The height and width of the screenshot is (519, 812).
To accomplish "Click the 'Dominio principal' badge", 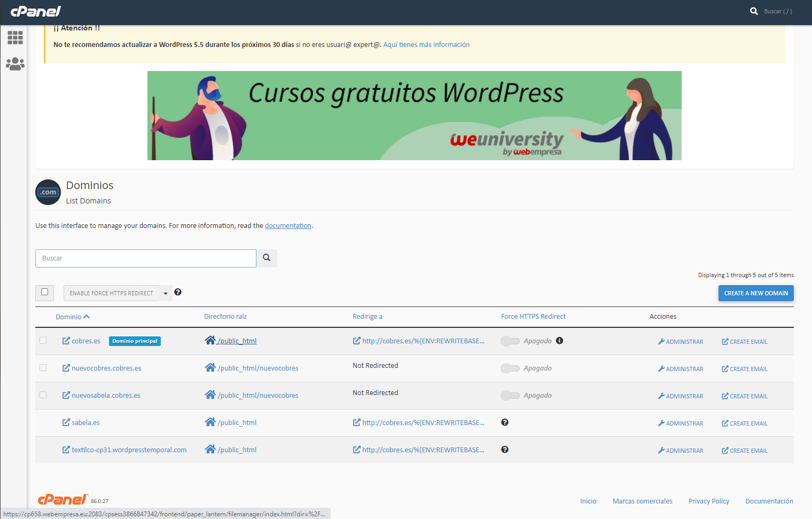I will (135, 341).
